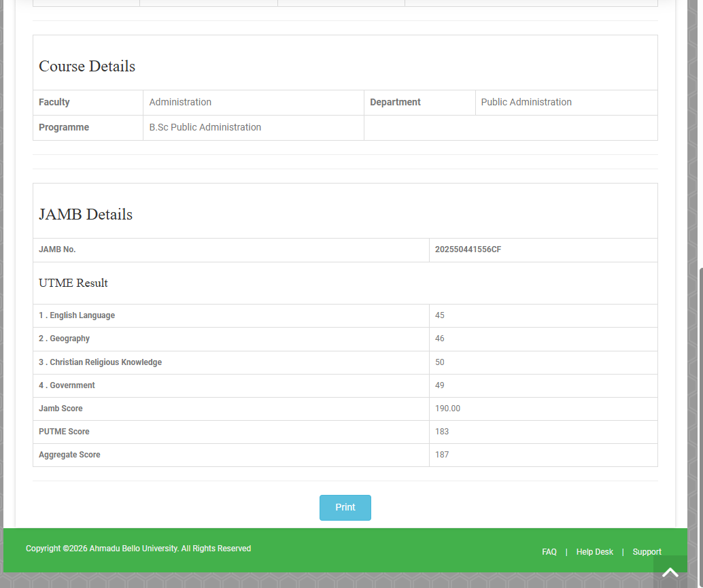Select the Faculty value Administration

pos(180,102)
